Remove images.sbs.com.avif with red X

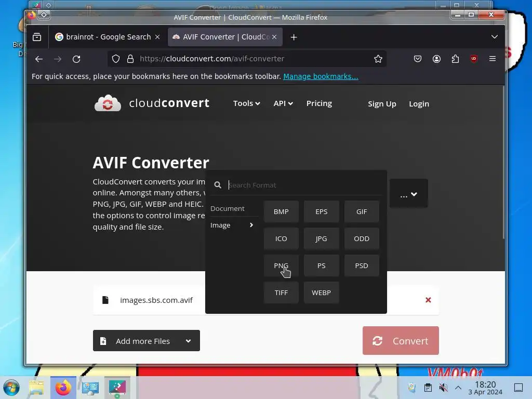(x=428, y=300)
